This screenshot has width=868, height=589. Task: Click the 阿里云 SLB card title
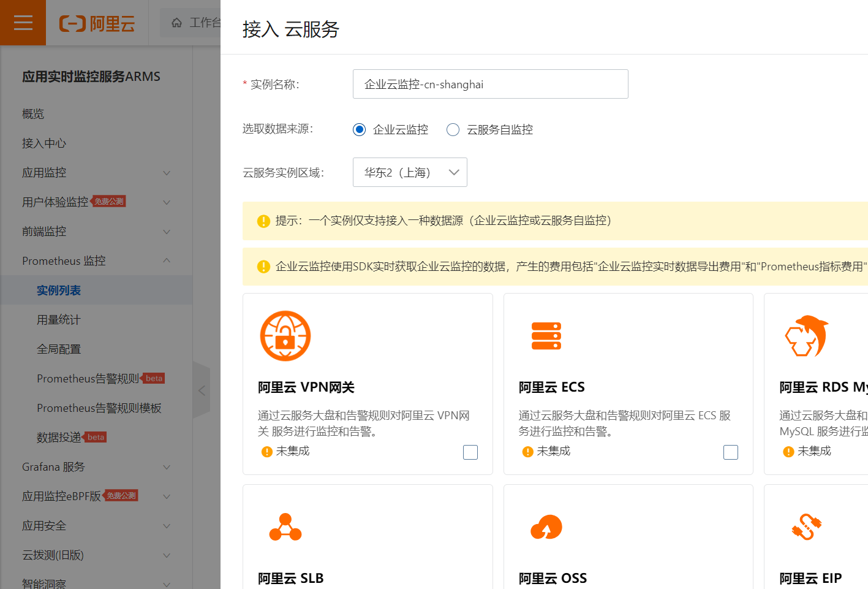[x=291, y=578]
